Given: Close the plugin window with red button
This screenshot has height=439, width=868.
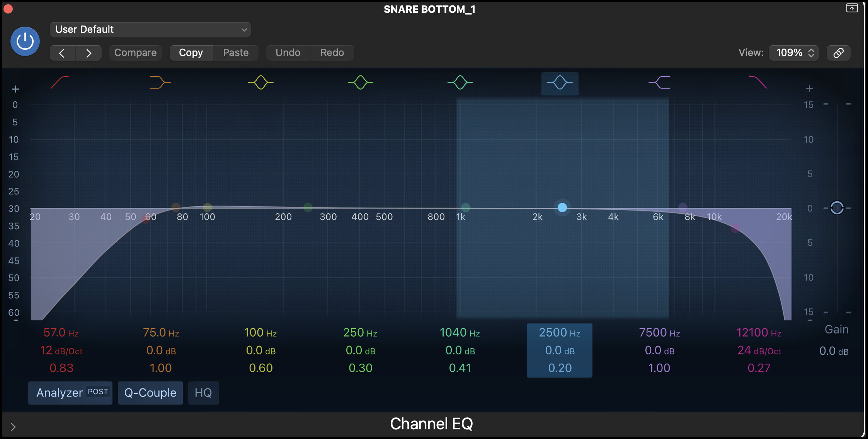Looking at the screenshot, I should click(x=8, y=9).
